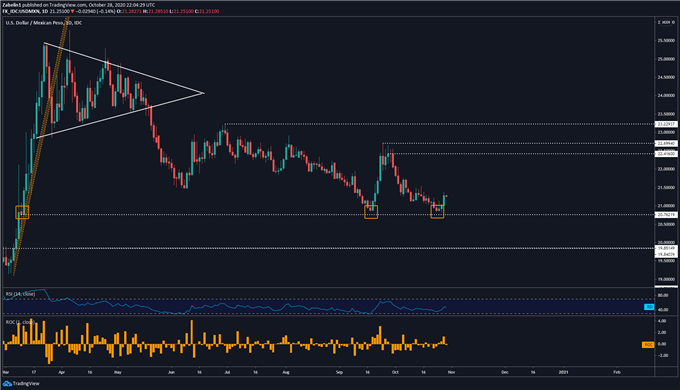
Task: Click the 20.50000 price axis tick
Action: point(666,224)
